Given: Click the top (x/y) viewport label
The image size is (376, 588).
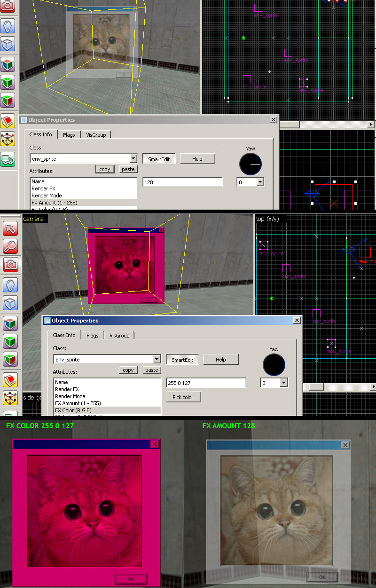Looking at the screenshot, I should tap(267, 219).
